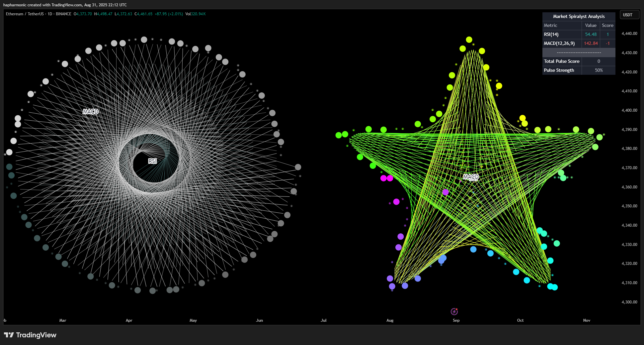The width and height of the screenshot is (644, 345).
Task: Click the volume value 320.94K
Action: 198,14
